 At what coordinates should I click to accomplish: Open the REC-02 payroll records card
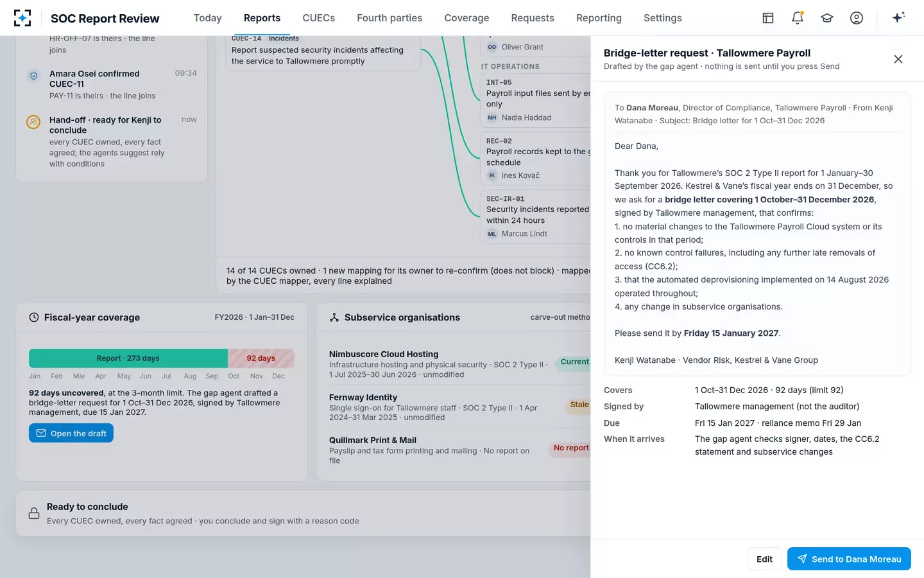[536, 158]
